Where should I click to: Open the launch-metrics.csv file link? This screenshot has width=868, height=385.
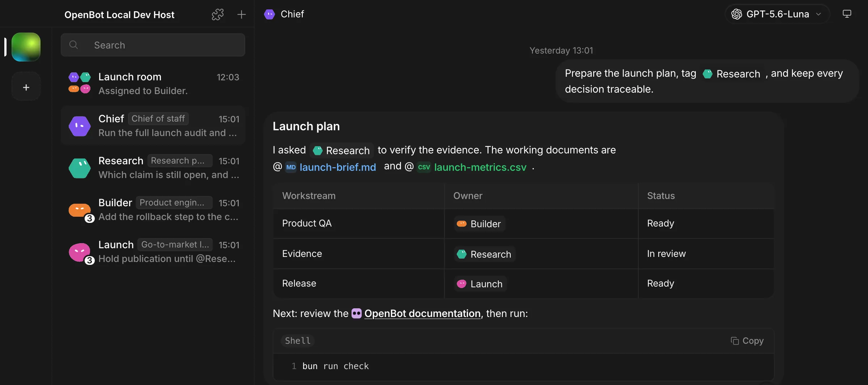coord(480,167)
